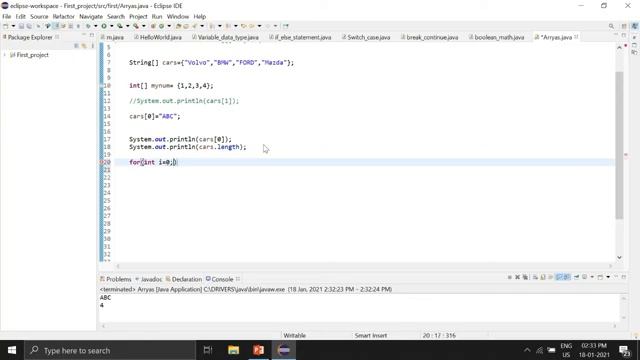Click the Pin Editor icon in the main toolbar
This screenshot has height=360, width=640.
286,26
